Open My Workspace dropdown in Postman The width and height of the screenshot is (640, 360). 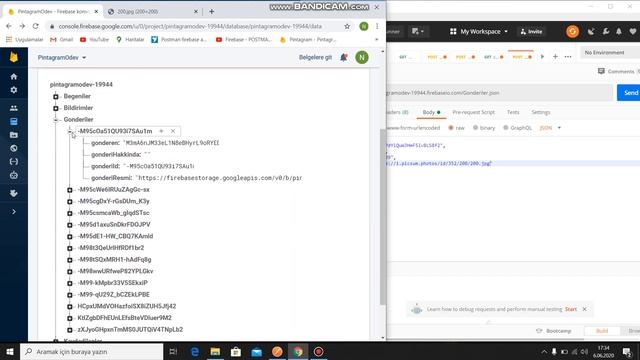[479, 31]
